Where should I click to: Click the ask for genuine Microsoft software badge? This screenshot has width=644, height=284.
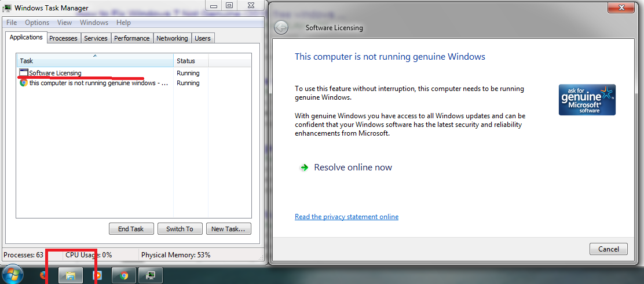pyautogui.click(x=587, y=100)
